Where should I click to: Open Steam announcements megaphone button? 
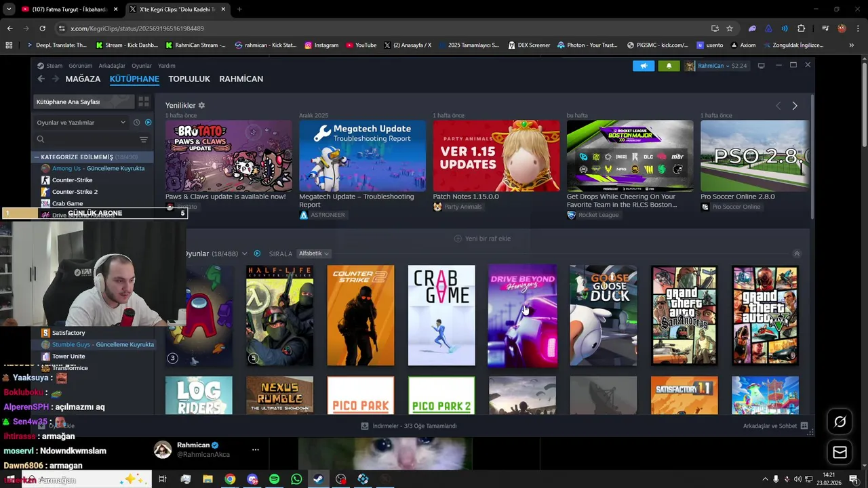click(x=644, y=66)
